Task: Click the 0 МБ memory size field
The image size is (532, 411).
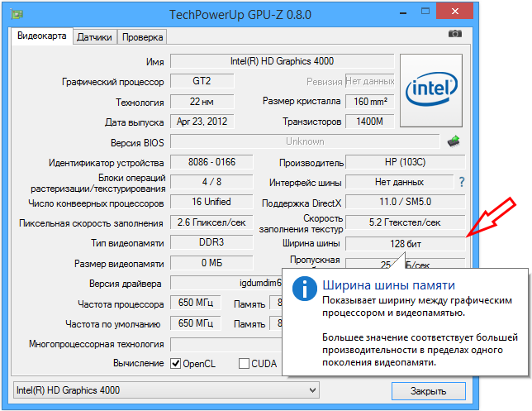Action: (x=211, y=263)
